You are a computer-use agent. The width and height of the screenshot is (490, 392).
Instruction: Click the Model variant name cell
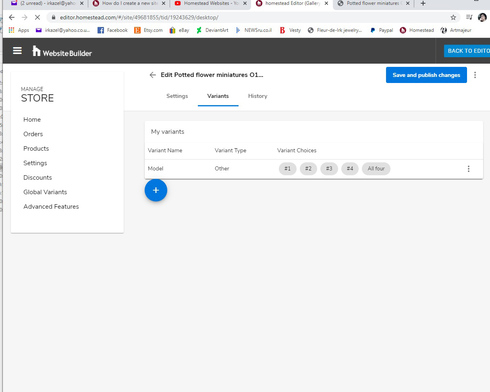pos(155,169)
